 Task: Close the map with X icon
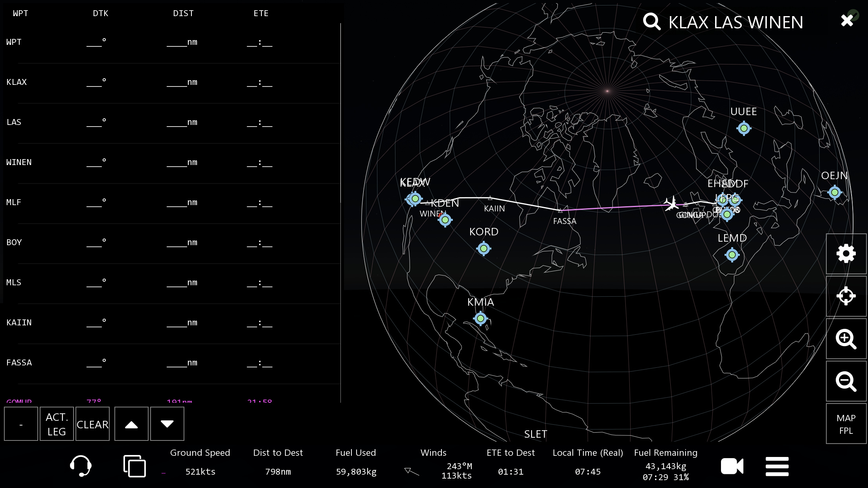(847, 20)
